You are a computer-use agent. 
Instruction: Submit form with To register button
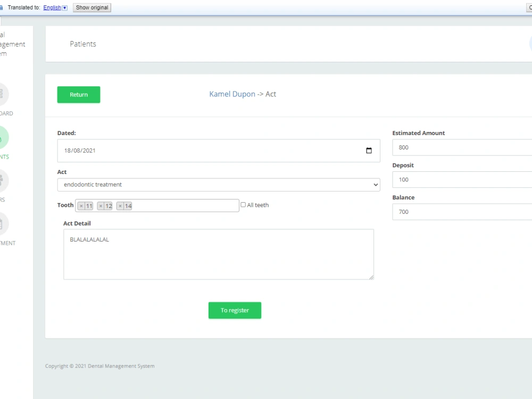[235, 311]
